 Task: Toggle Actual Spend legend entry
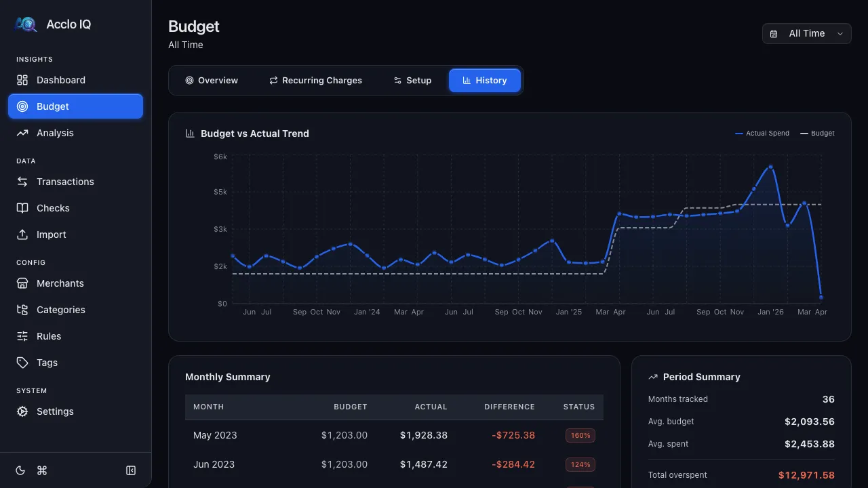762,134
